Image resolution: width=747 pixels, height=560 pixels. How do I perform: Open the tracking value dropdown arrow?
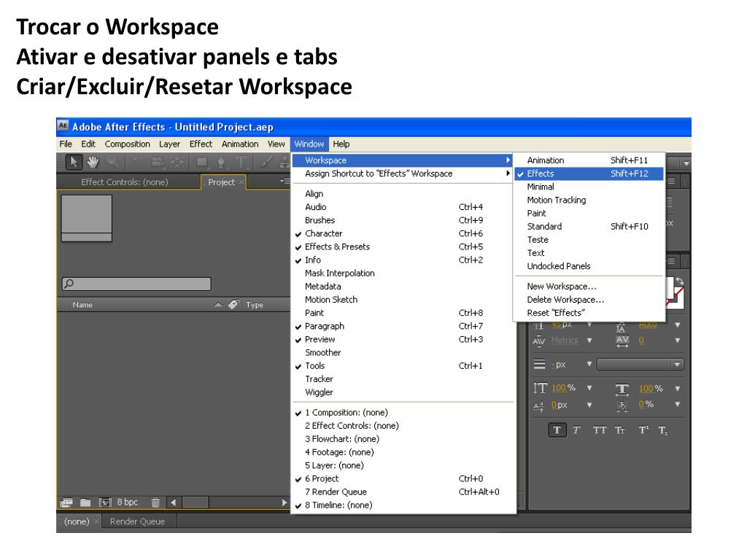[678, 341]
